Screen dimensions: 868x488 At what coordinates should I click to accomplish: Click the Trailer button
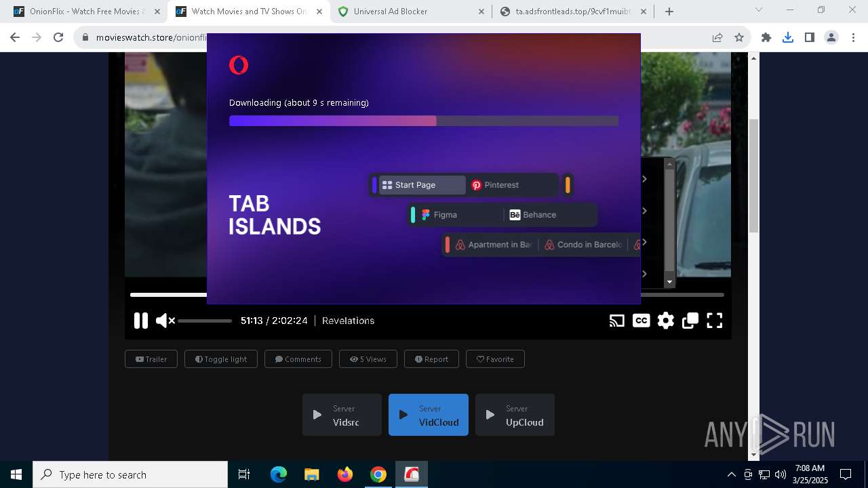151,359
